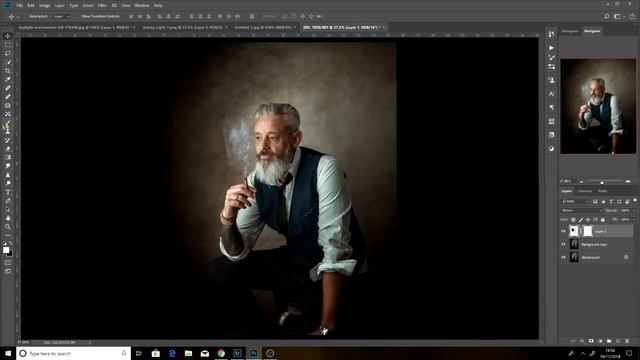640x360 pixels.
Task: Open the Actions play icon in dock
Action: pos(551,48)
